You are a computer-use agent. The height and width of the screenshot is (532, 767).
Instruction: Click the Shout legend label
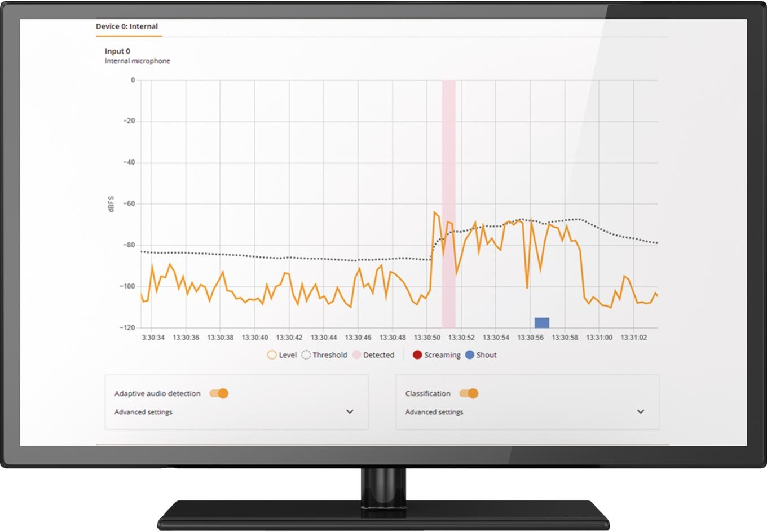click(x=486, y=355)
